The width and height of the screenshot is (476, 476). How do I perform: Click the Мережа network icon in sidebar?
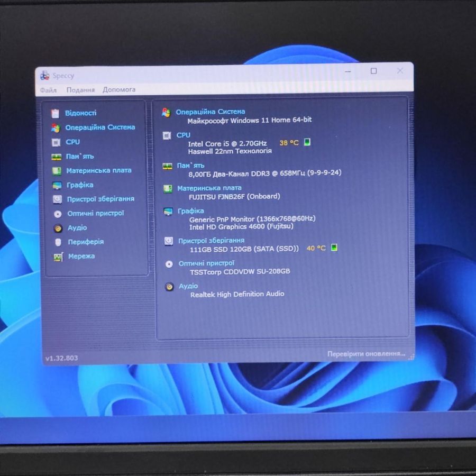tap(58, 257)
